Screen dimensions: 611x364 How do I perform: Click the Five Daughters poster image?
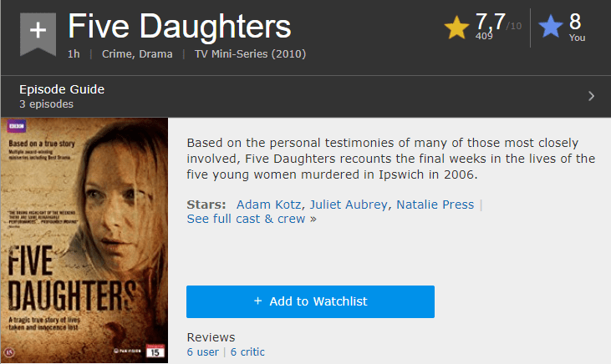(x=84, y=240)
